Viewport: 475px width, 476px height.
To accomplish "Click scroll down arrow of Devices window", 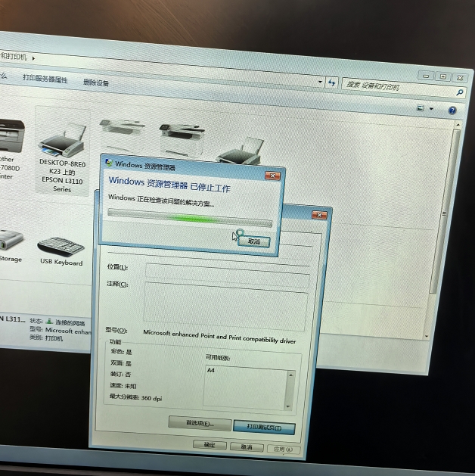I will coord(426,336).
